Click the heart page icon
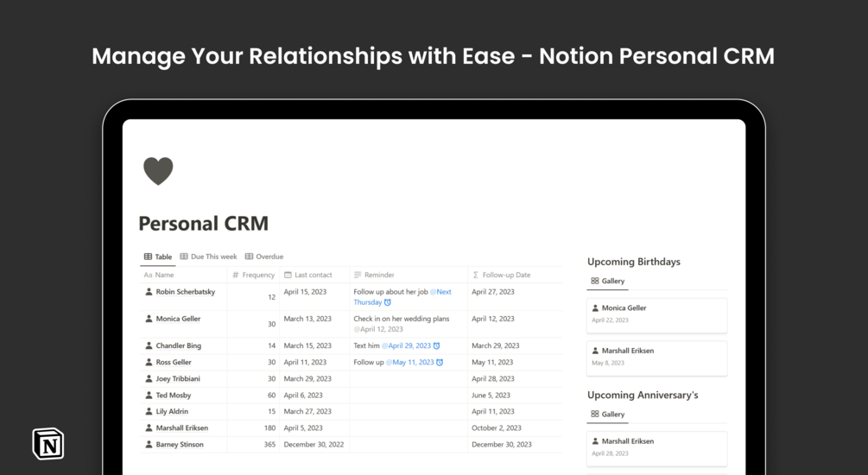Image resolution: width=868 pixels, height=475 pixels. (x=158, y=171)
